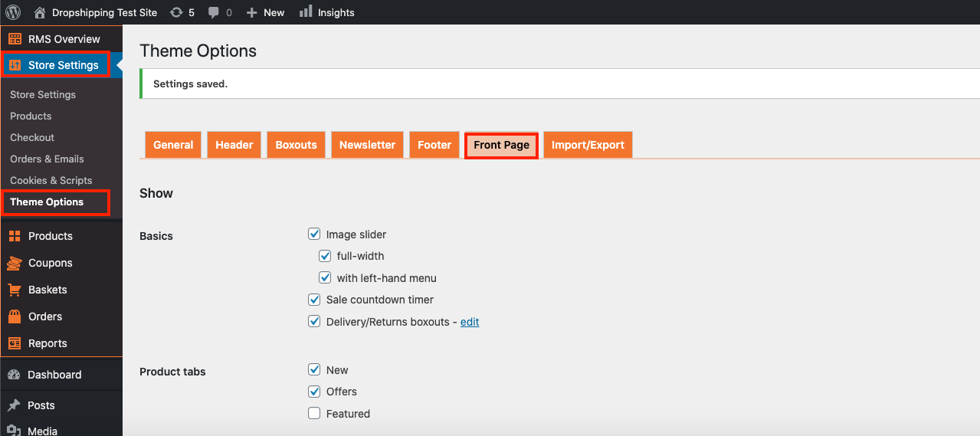
Task: Open the WordPress logo menu
Action: pos(13,12)
